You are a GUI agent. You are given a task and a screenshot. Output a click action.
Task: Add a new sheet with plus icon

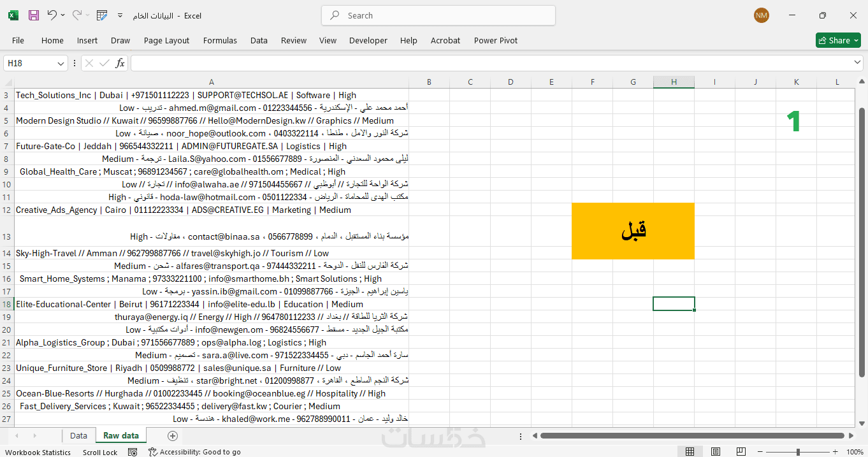172,436
